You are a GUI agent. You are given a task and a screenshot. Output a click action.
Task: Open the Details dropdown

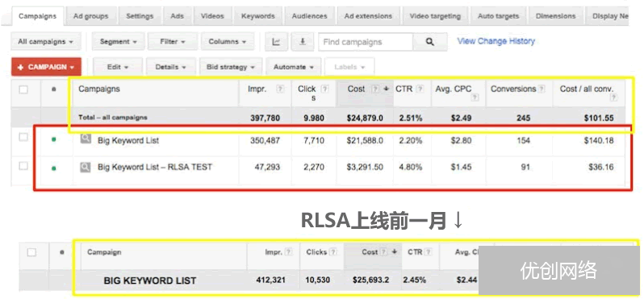click(170, 67)
